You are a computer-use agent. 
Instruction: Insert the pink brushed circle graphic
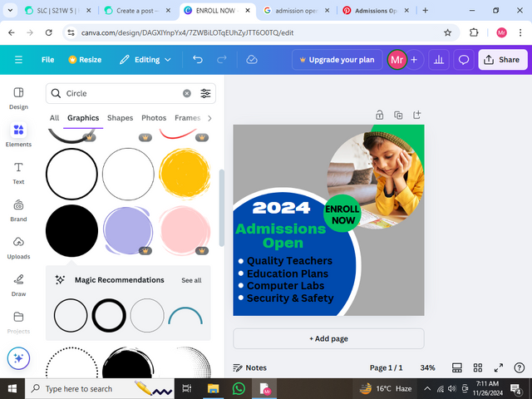pyautogui.click(x=185, y=231)
